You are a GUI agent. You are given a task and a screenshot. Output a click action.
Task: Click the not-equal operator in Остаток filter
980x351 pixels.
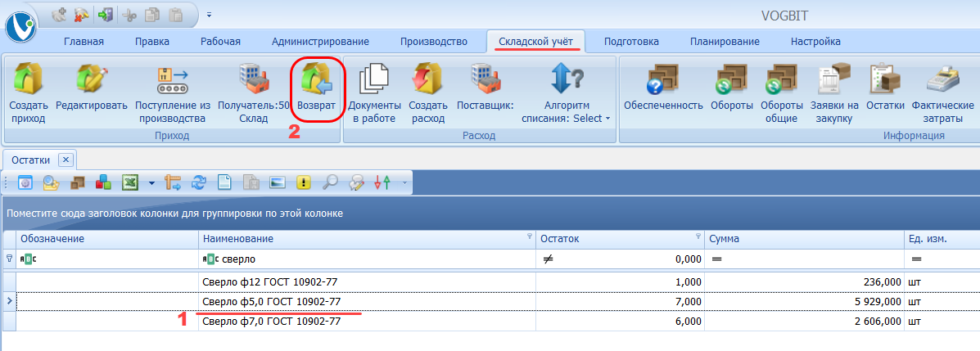[548, 259]
